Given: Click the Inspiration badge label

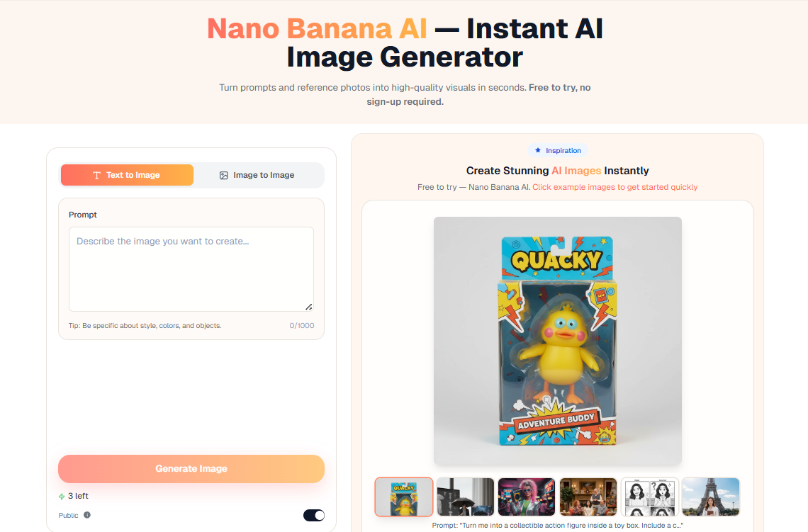Looking at the screenshot, I should pyautogui.click(x=558, y=150).
